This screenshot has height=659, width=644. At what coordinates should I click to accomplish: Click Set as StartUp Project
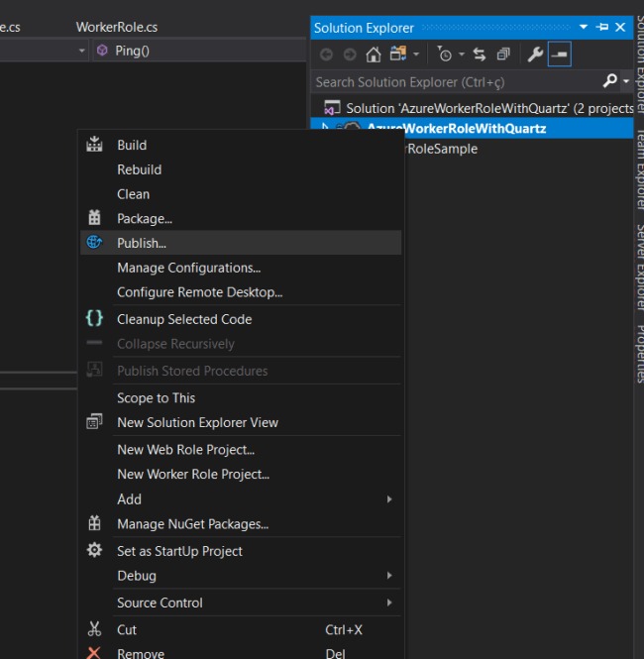click(179, 551)
